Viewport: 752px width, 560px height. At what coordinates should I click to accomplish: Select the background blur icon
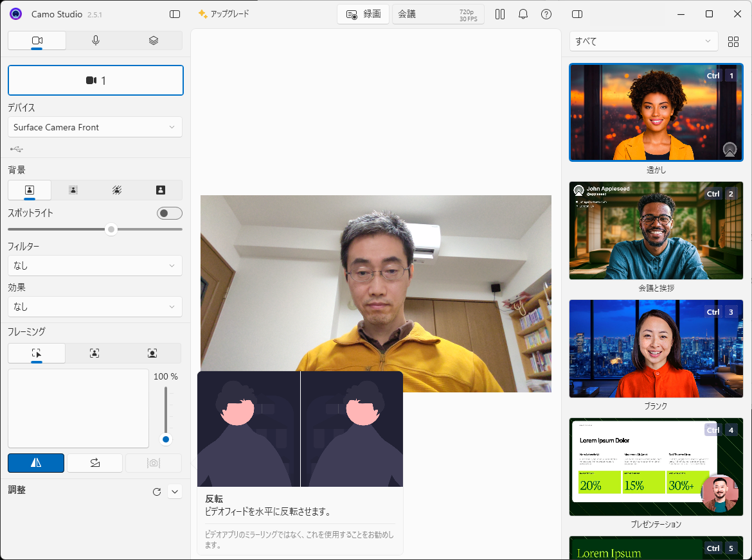(x=73, y=190)
